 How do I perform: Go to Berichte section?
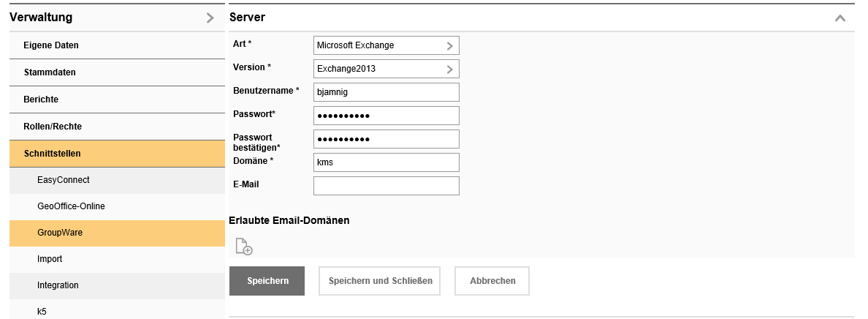[x=41, y=100]
